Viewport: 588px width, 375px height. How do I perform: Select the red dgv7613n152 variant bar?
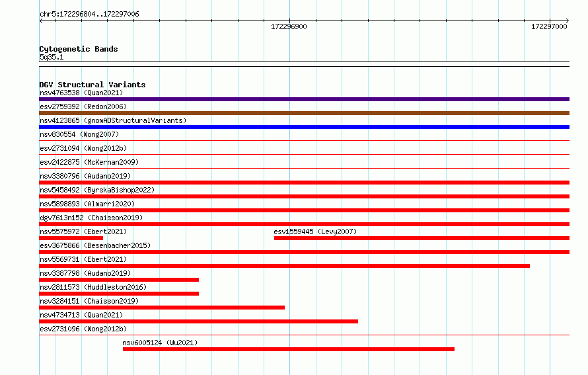304,224
